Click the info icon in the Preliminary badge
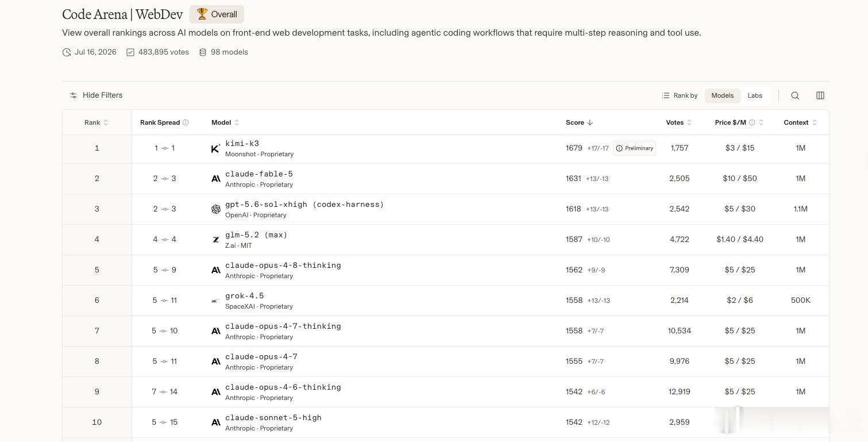 (619, 148)
